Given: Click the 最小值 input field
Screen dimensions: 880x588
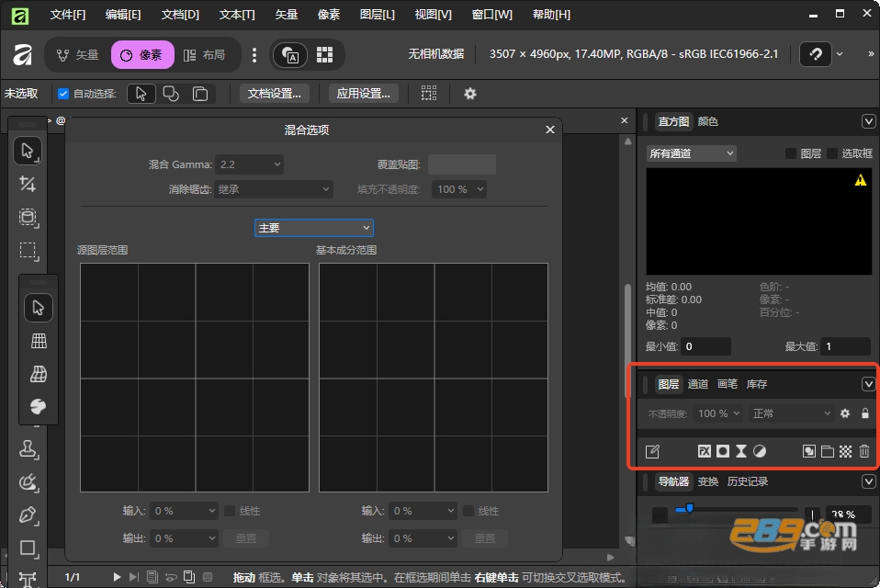Looking at the screenshot, I should coord(705,346).
